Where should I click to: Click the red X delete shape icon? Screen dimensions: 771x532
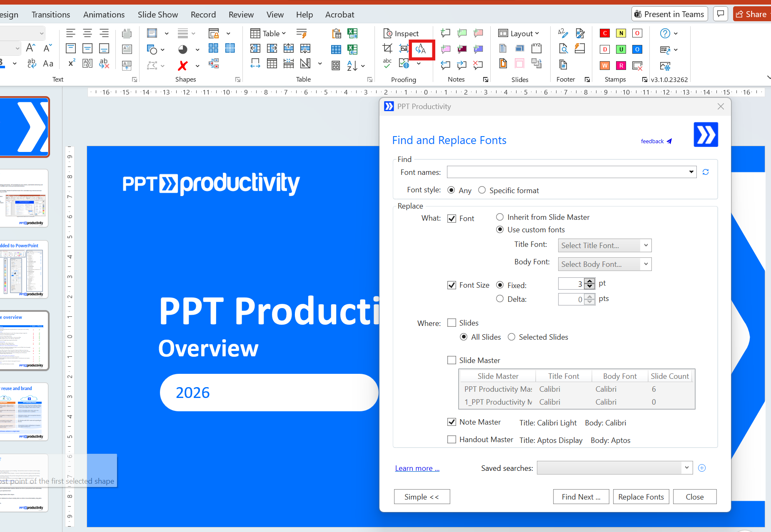pos(182,65)
